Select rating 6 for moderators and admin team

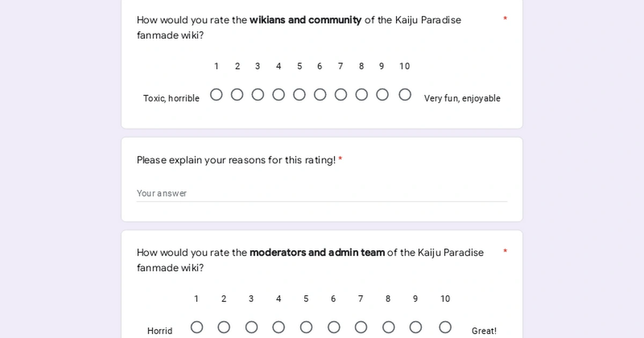pos(334,327)
